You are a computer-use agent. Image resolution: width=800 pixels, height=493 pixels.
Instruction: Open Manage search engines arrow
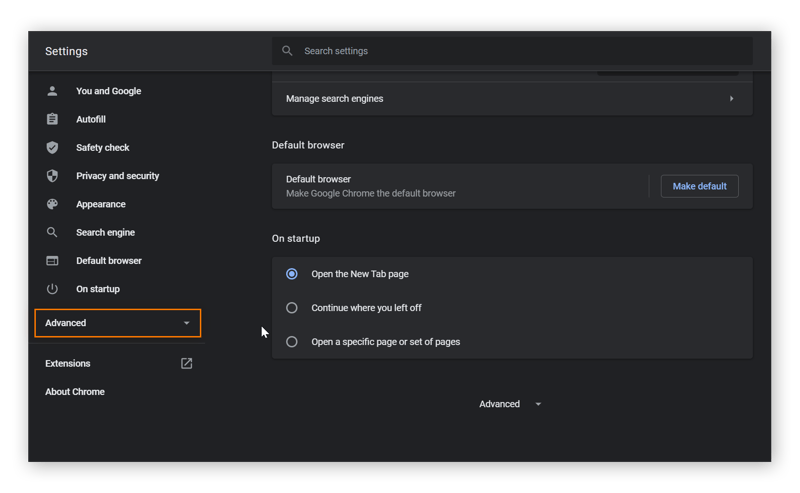click(731, 99)
